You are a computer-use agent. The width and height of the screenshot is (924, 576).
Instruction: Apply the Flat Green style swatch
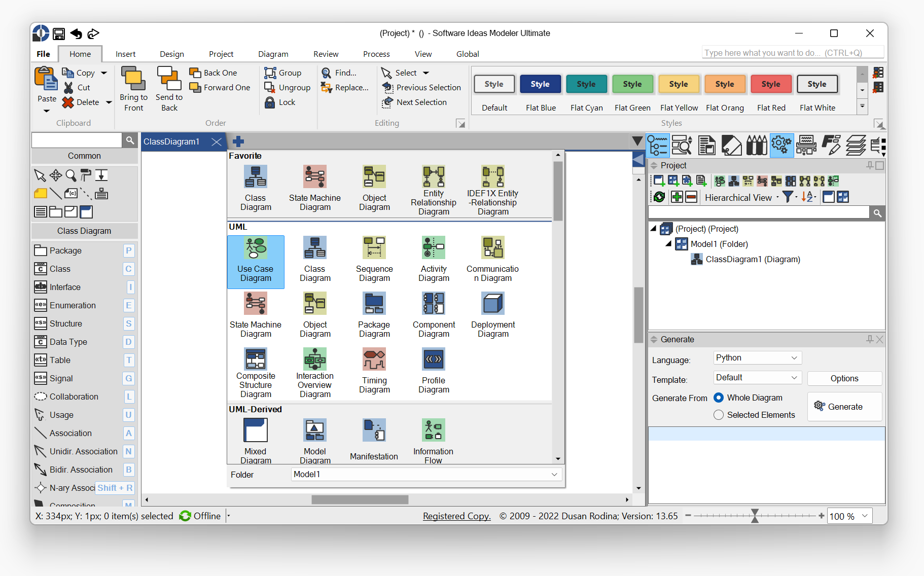pyautogui.click(x=632, y=84)
